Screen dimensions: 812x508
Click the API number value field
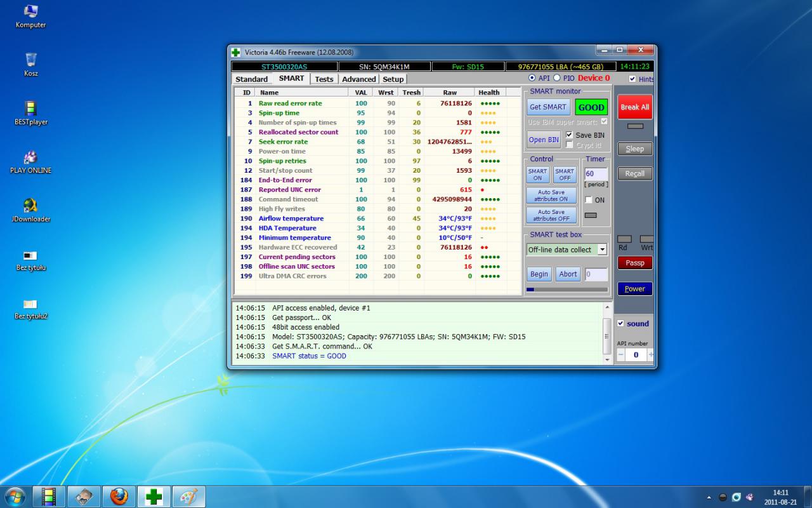[636, 355]
